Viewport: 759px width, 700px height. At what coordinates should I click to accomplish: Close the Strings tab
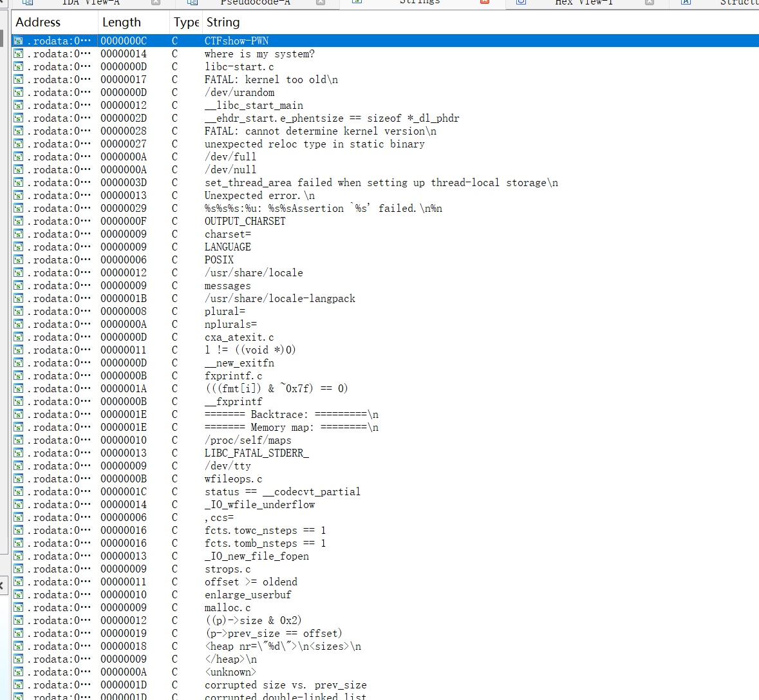(485, 2)
